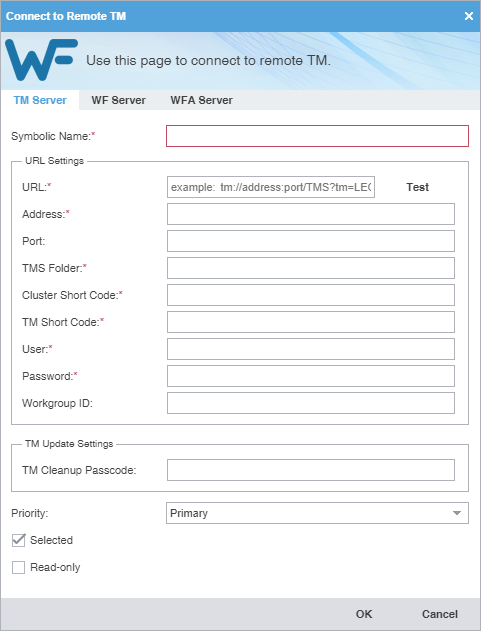The image size is (481, 631).
Task: Uncheck the Selected checkbox
Action: [x=19, y=540]
